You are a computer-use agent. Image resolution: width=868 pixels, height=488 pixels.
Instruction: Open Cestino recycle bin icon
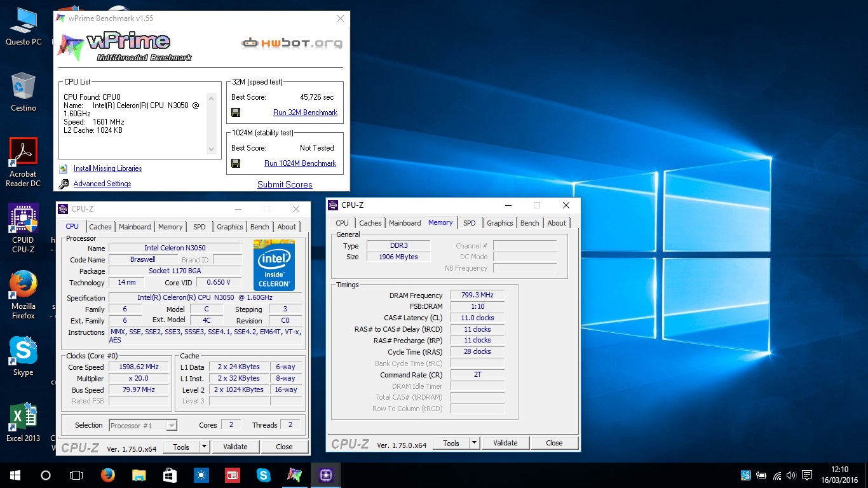coord(24,92)
